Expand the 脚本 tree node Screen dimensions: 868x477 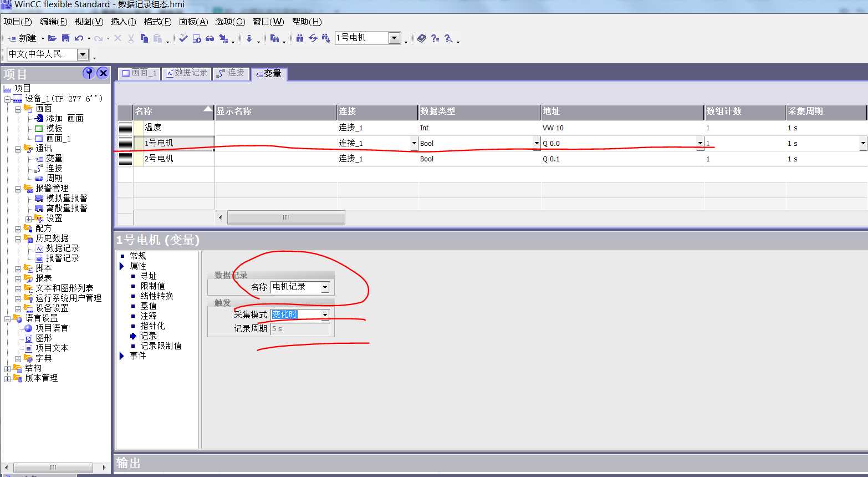coord(18,268)
